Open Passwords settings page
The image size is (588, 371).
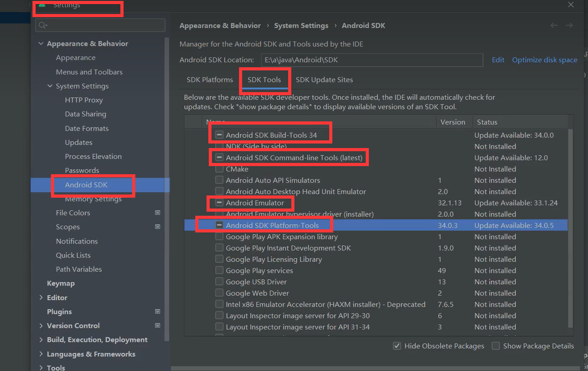[x=82, y=170]
